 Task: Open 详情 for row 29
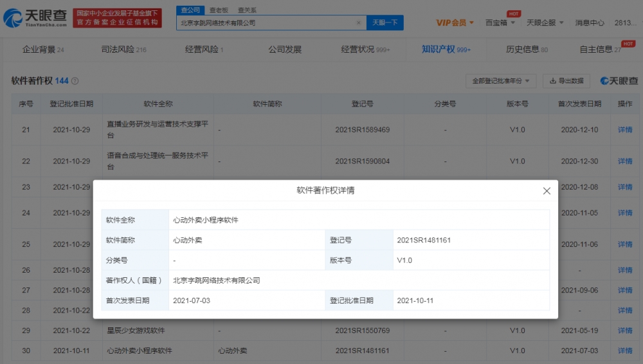pos(625,331)
